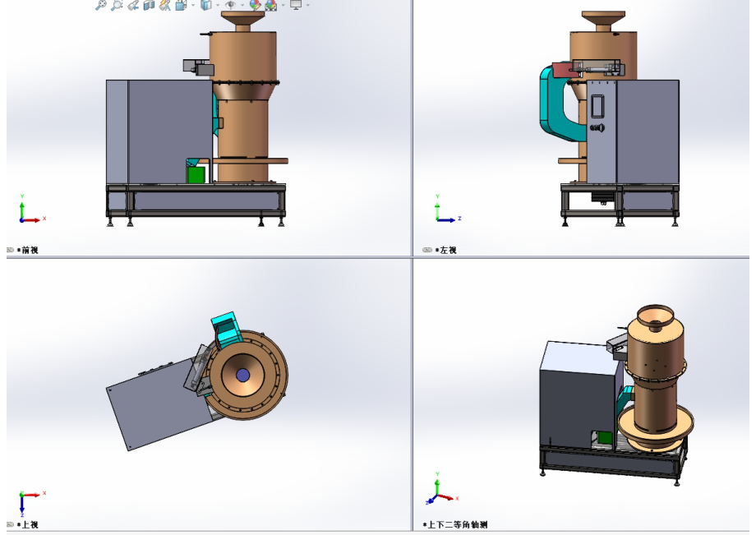
Task: Expand the Apply Scene dropdown arrow
Action: pyautogui.click(x=283, y=5)
